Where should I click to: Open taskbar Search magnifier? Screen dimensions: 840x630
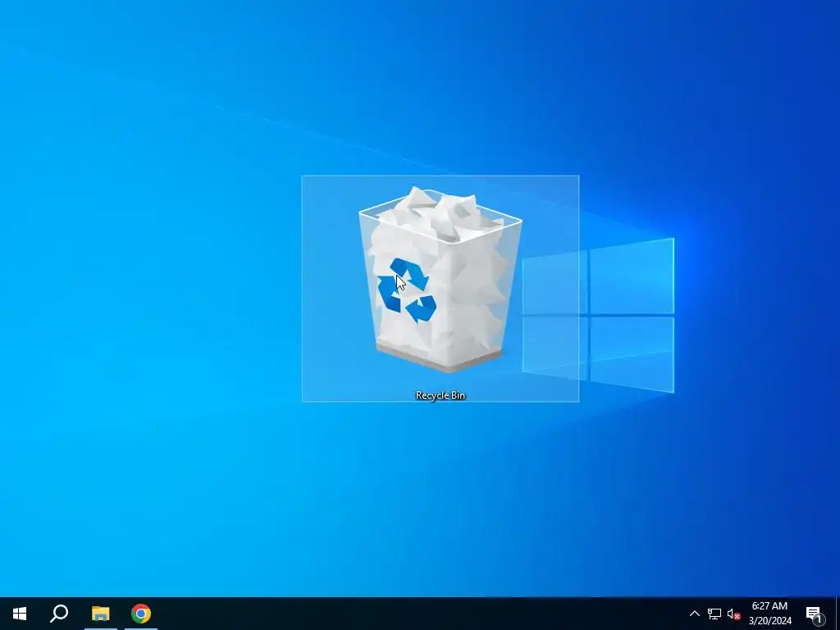59,614
